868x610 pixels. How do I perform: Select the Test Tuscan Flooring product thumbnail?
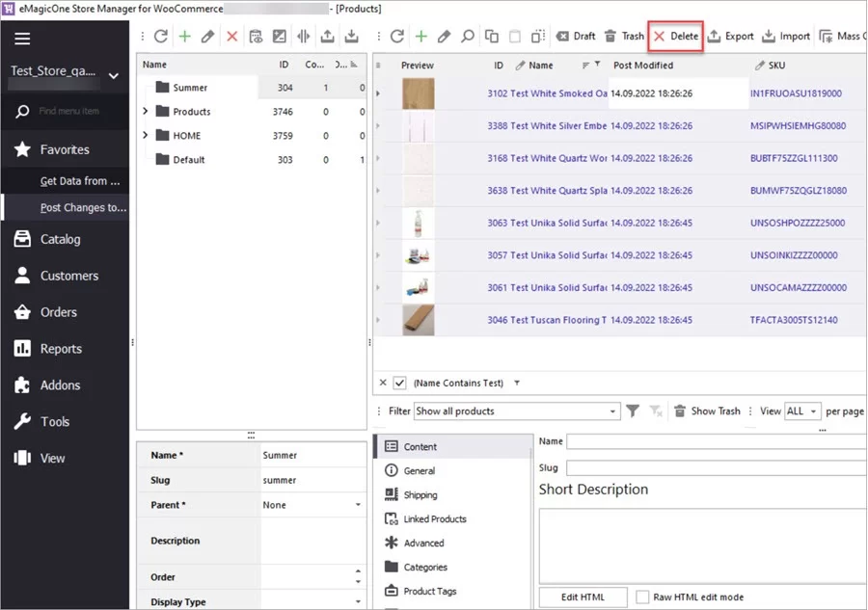click(x=418, y=319)
